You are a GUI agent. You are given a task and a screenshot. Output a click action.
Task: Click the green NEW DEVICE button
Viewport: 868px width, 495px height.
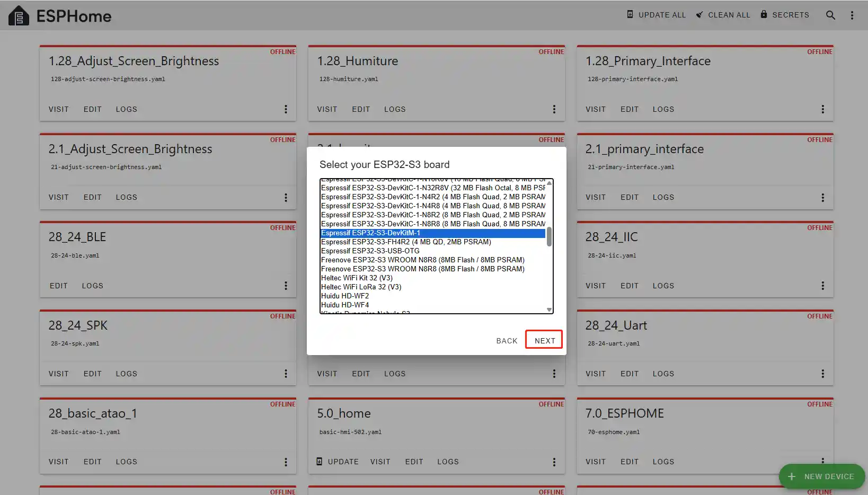coord(821,476)
